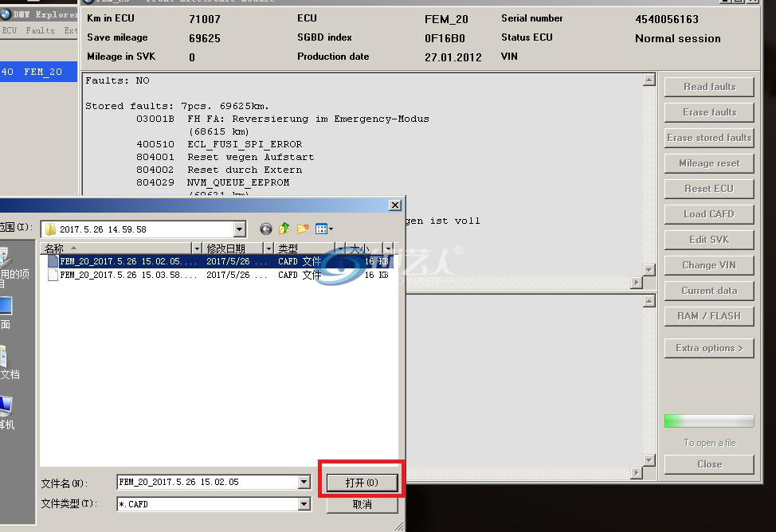
Task: Select the FEM_20_2017.5.26 15.02.05 file icon
Action: click(x=53, y=261)
